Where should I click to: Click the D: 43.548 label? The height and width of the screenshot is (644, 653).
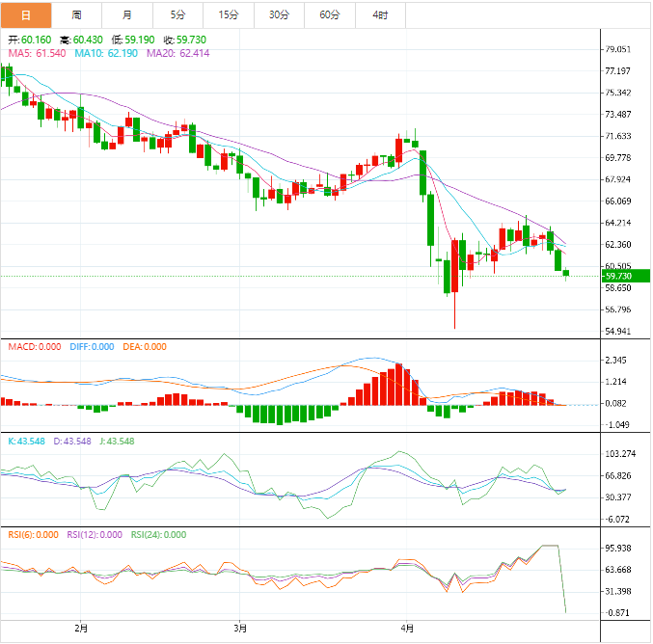point(72,442)
